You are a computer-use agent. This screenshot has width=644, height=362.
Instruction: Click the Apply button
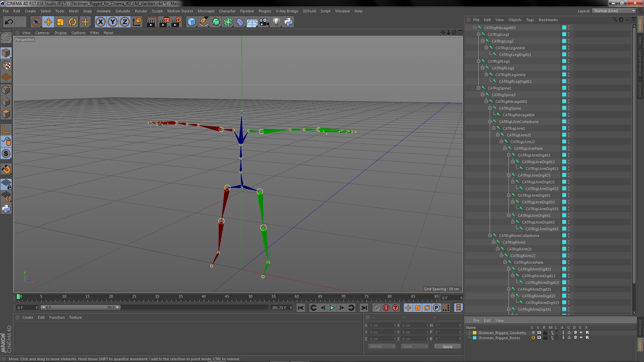point(447,347)
